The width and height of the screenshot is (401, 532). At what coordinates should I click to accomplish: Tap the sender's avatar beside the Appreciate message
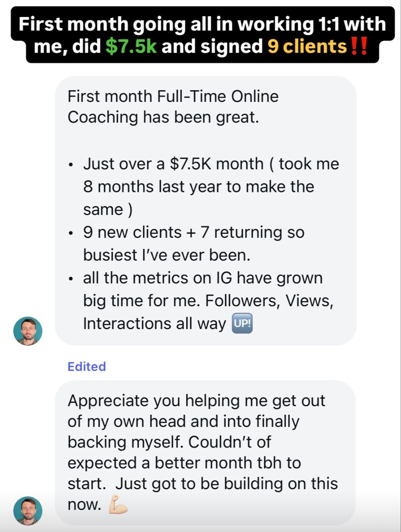[28, 511]
